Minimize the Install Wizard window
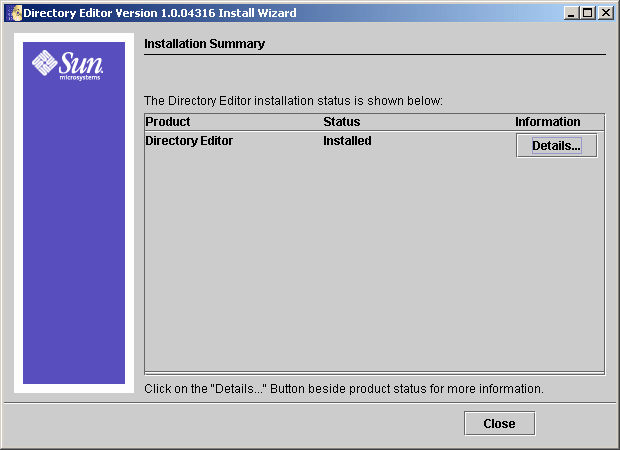620x450 pixels. 570,13
